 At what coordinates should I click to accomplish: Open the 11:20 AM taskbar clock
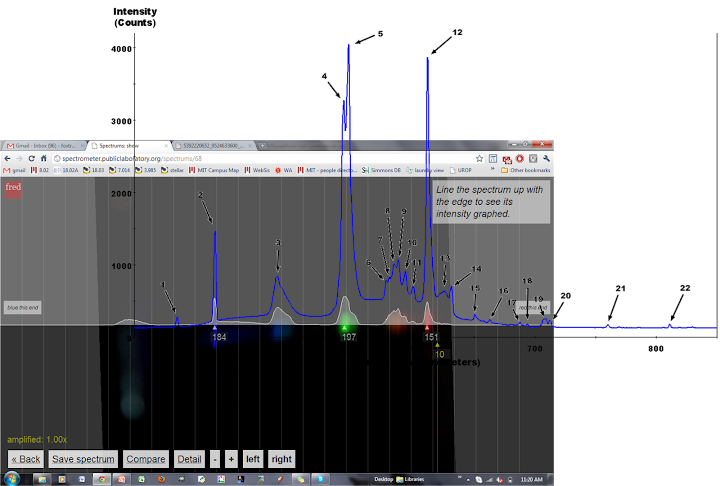pyautogui.click(x=531, y=480)
